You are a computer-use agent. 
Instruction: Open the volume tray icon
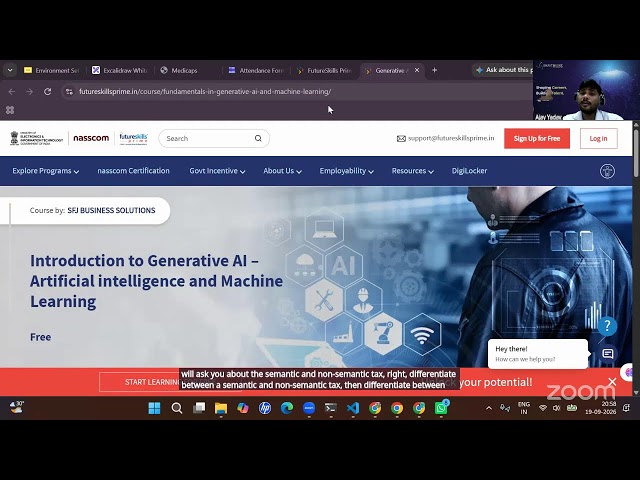coord(556,408)
